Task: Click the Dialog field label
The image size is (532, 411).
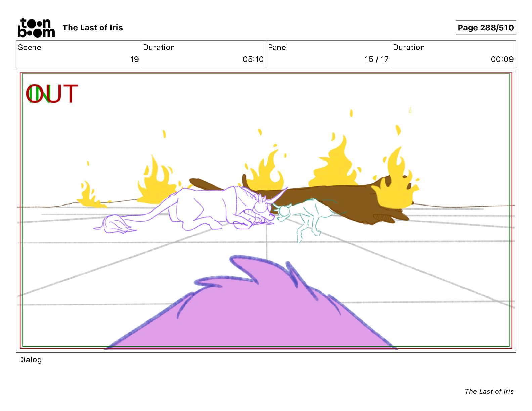Action: tap(30, 360)
